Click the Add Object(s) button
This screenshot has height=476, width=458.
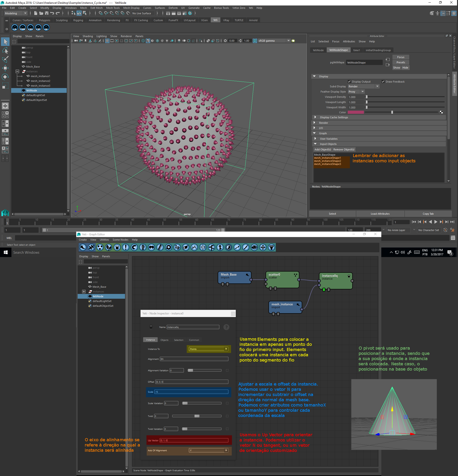click(x=322, y=149)
